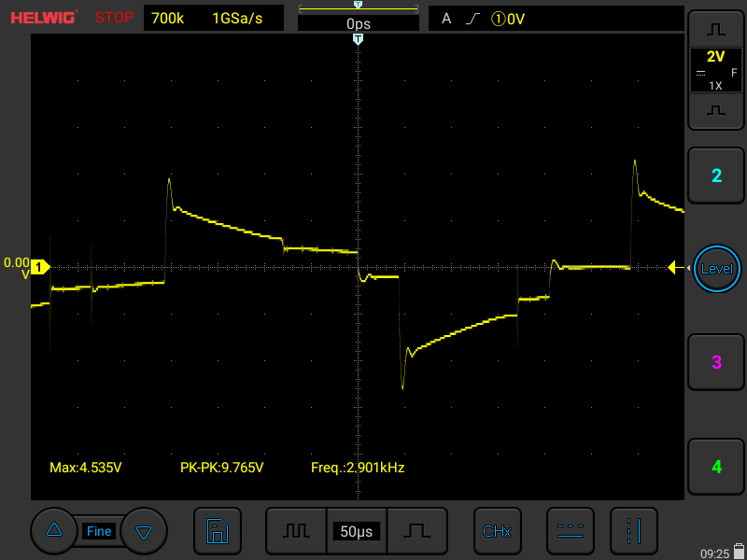Viewport: 747px width, 560px height.
Task: Click the HELWIG brand logo
Action: point(43,18)
